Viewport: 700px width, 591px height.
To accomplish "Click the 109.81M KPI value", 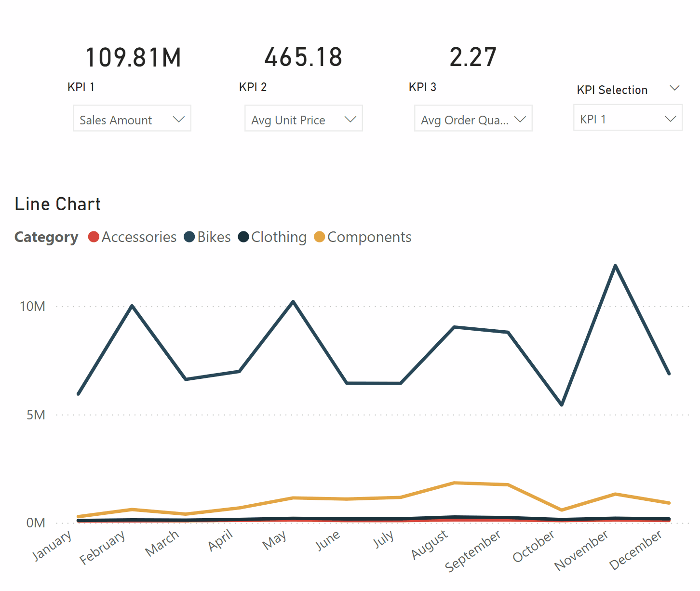I will pyautogui.click(x=134, y=56).
